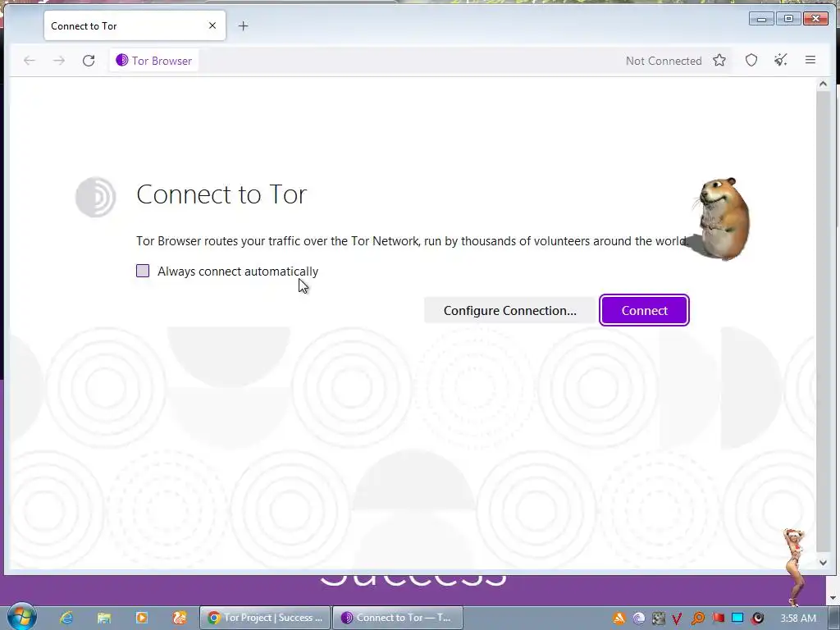
Task: Click the back navigation arrow
Action: [30, 61]
